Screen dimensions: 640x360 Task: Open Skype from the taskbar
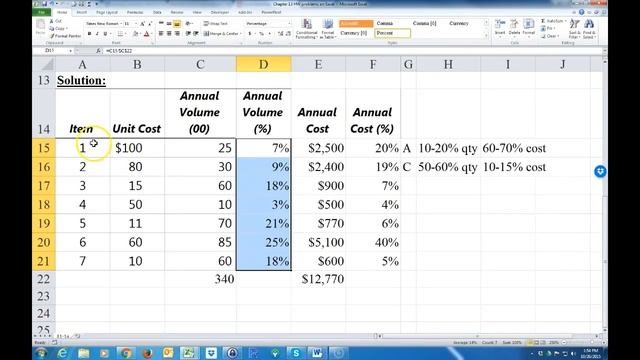(296, 353)
